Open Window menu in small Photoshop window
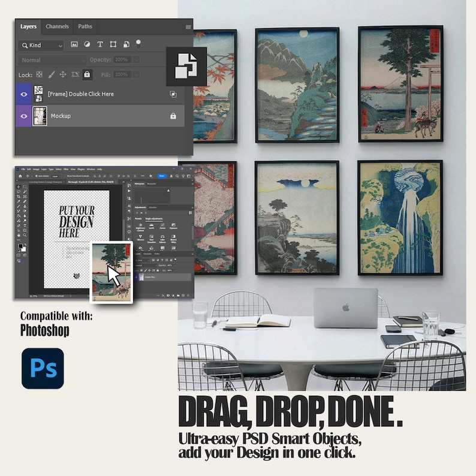 (x=91, y=170)
